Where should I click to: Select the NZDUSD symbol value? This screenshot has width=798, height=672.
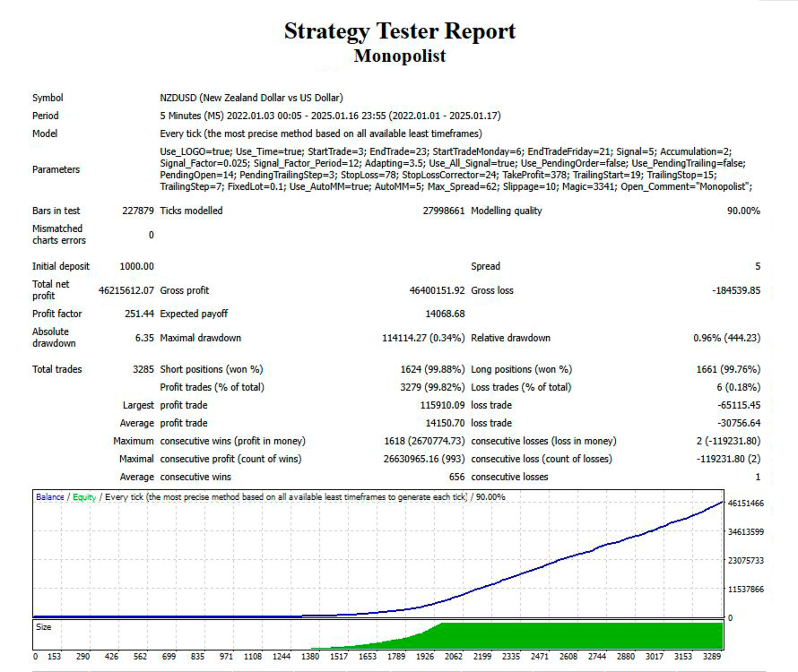coord(251,98)
